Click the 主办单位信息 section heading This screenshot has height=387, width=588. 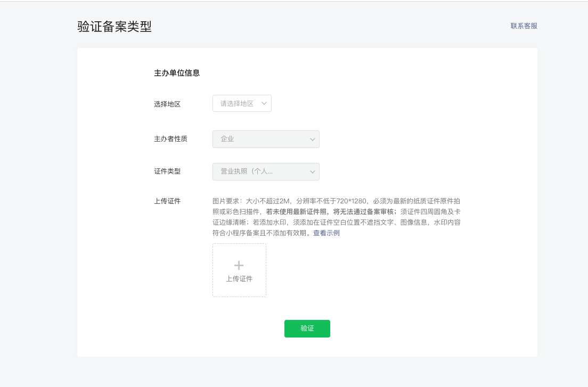(177, 73)
